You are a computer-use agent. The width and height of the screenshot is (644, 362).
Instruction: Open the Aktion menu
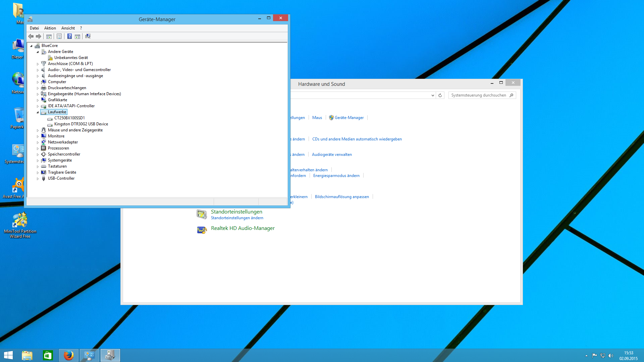(50, 28)
